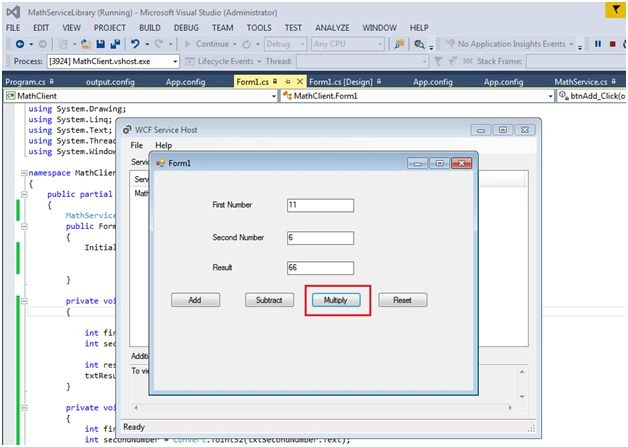628x447 pixels.
Task: Click the Subtract button in Form1
Action: pyautogui.click(x=269, y=300)
